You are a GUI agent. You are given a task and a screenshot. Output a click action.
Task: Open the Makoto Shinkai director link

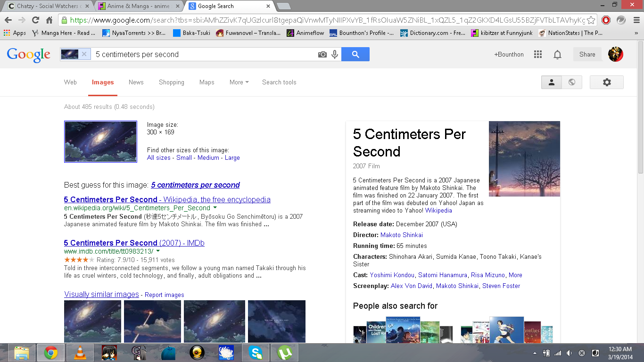point(401,235)
